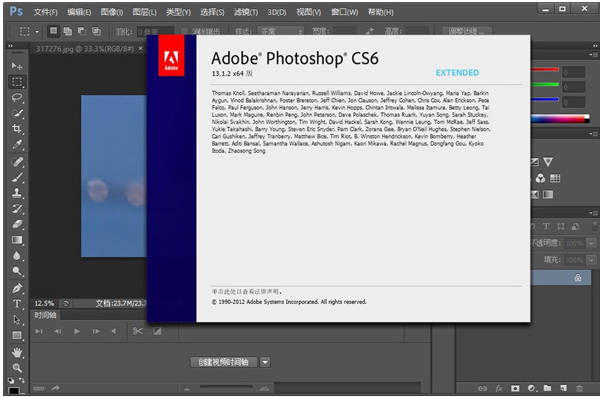Click Link Layers icon in Layers panel
The height and width of the screenshot is (397, 600).
(x=483, y=388)
